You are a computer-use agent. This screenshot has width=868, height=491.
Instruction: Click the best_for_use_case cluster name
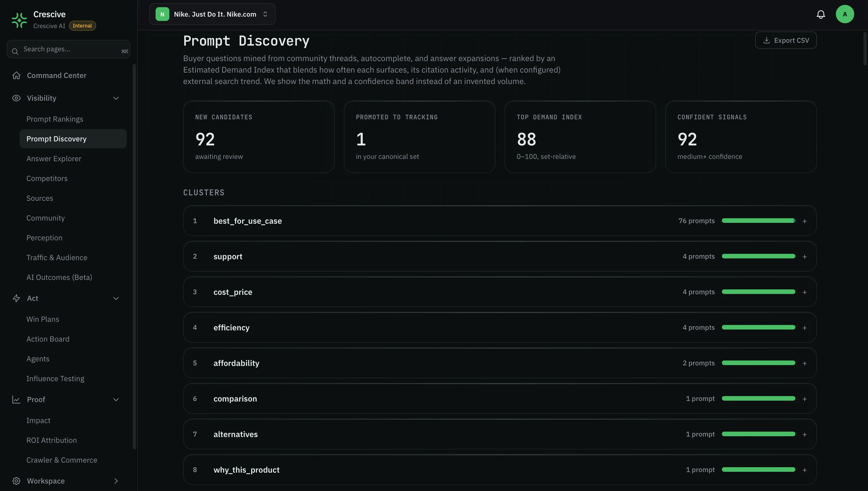(x=248, y=221)
